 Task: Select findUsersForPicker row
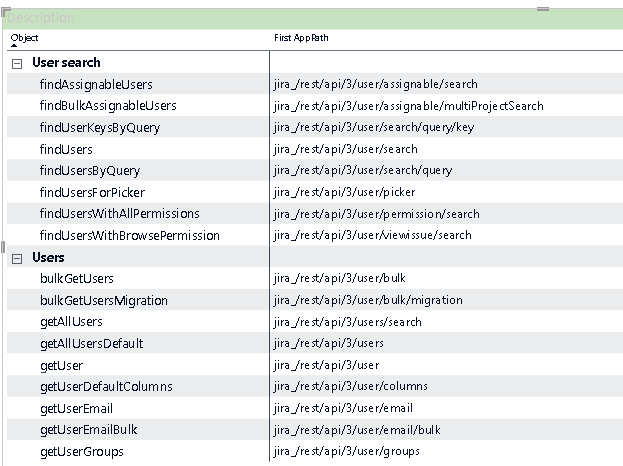pos(315,192)
